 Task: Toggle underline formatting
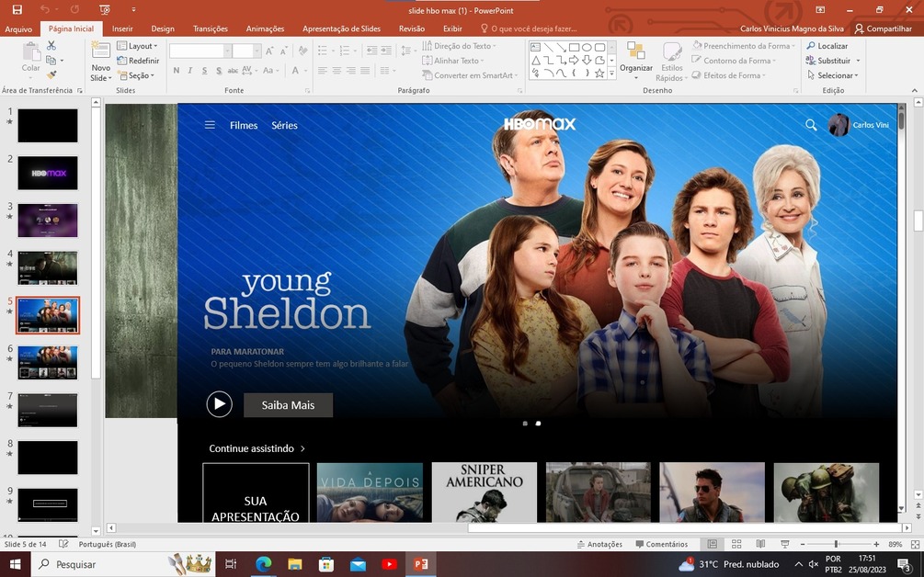[204, 71]
